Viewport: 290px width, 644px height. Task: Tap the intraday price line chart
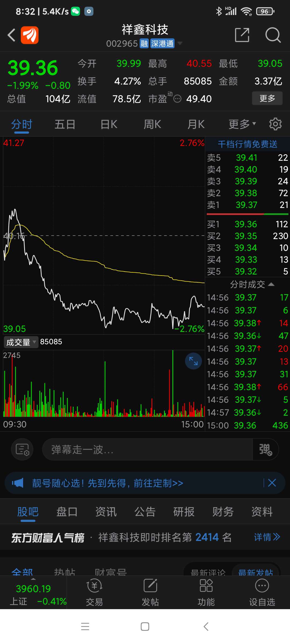104,236
